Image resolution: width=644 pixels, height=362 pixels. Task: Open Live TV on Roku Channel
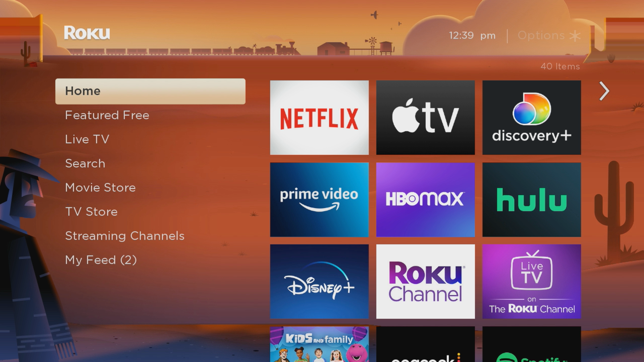click(x=531, y=281)
